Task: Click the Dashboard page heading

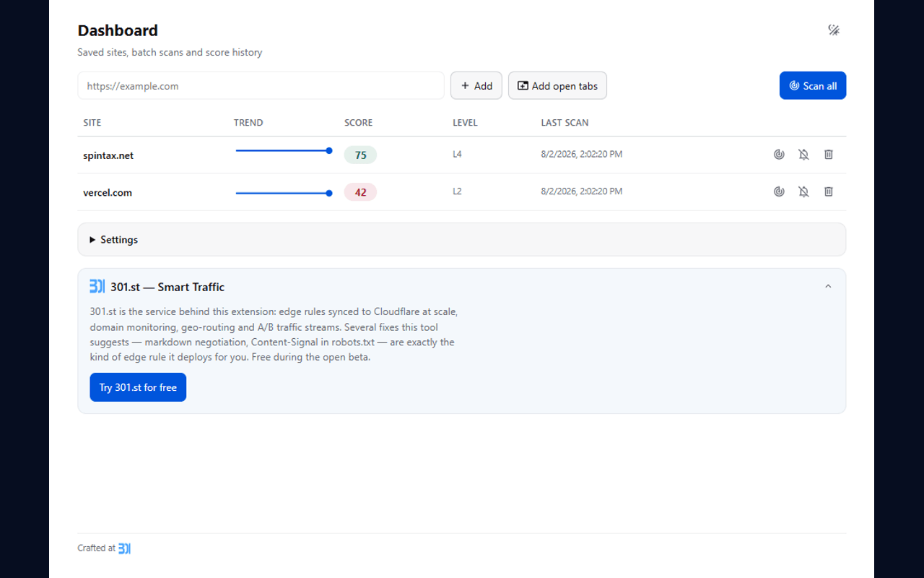Action: (x=118, y=30)
